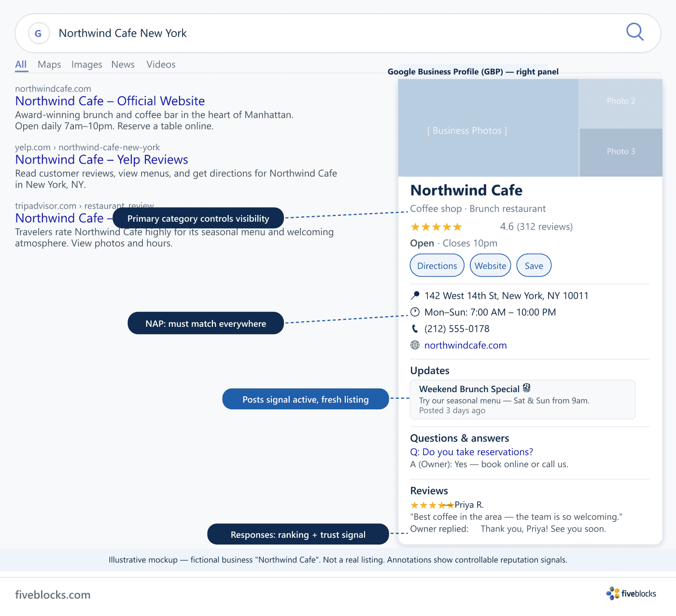Screen dimensions: 676x616
Task: Click the address pin icon
Action: pyautogui.click(x=415, y=295)
